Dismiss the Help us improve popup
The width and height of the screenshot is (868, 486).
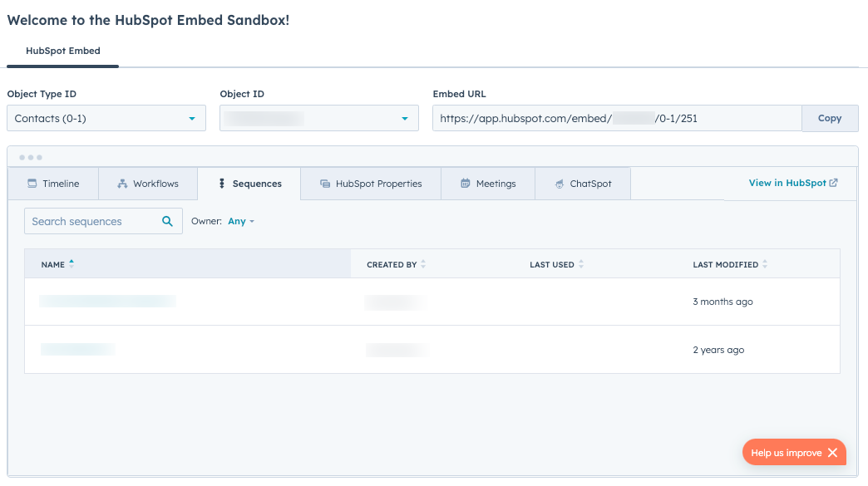832,453
